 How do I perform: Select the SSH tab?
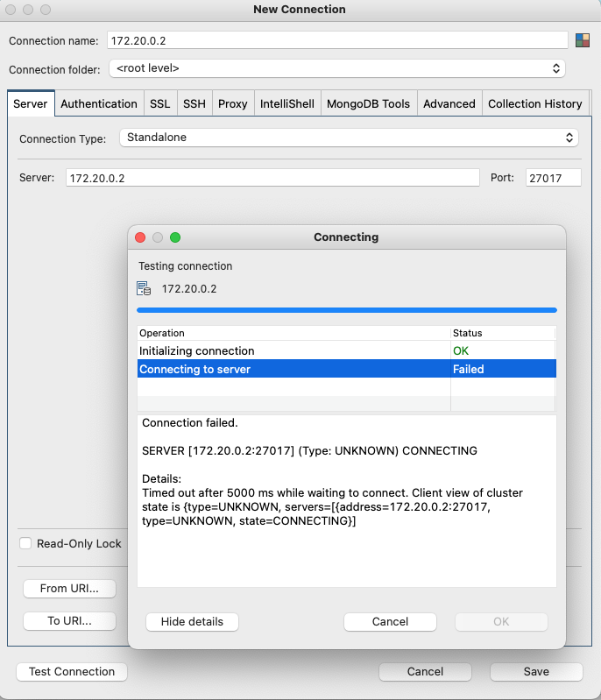point(194,103)
